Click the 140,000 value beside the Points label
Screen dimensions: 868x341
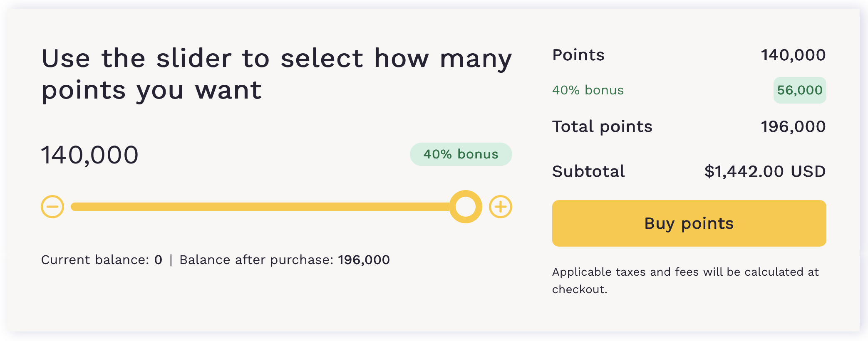tap(793, 55)
